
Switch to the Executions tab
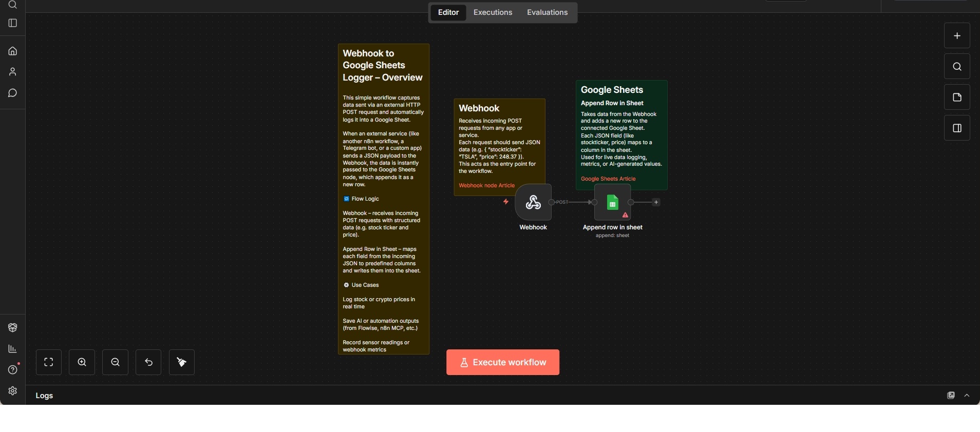pyautogui.click(x=493, y=12)
